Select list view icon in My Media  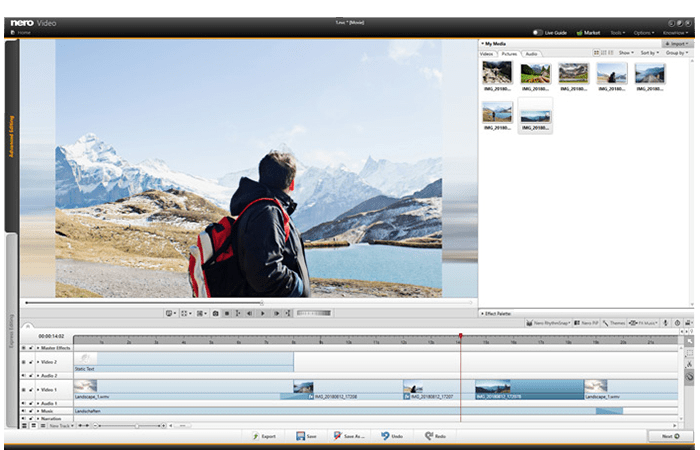pos(604,53)
